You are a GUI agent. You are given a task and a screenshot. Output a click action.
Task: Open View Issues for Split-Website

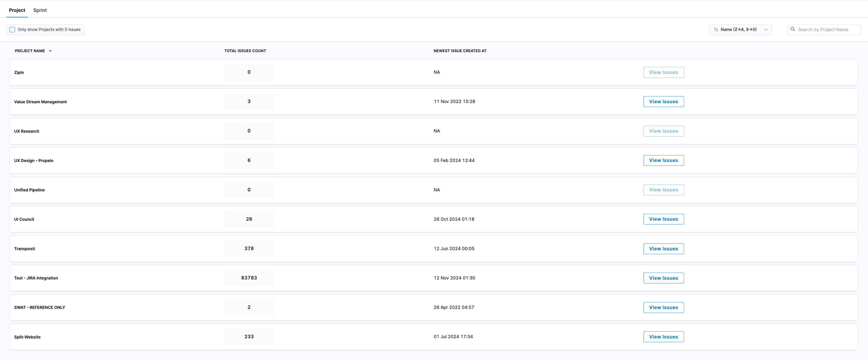[x=663, y=337]
